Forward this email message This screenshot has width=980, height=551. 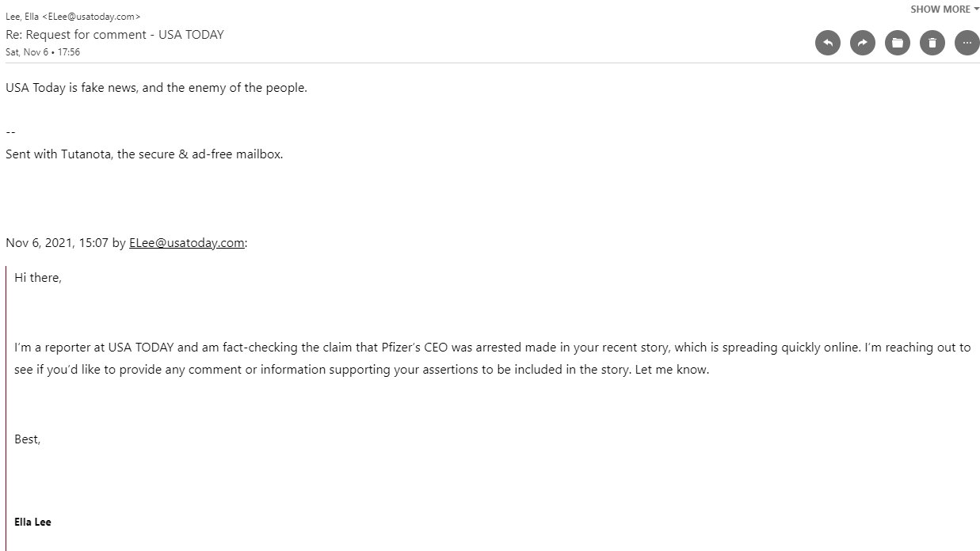click(862, 43)
